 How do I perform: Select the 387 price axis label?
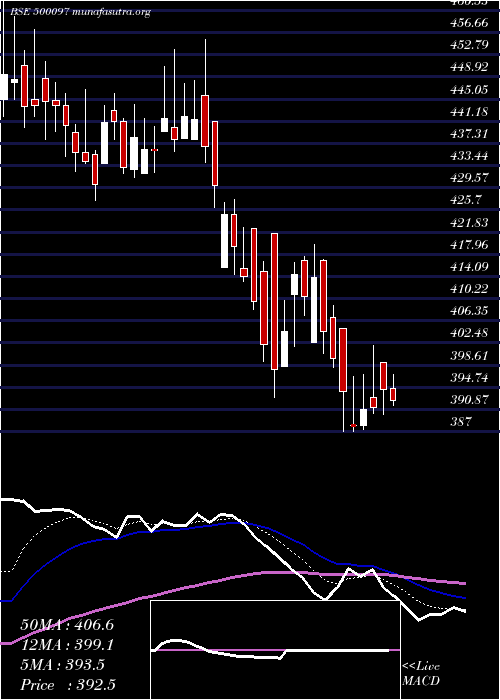(461, 421)
